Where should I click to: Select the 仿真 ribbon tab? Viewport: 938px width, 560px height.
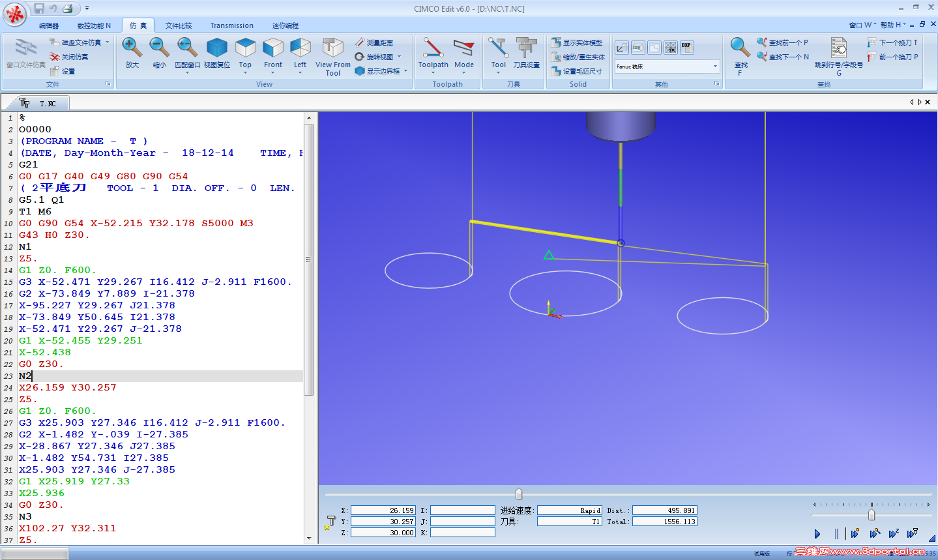138,25
